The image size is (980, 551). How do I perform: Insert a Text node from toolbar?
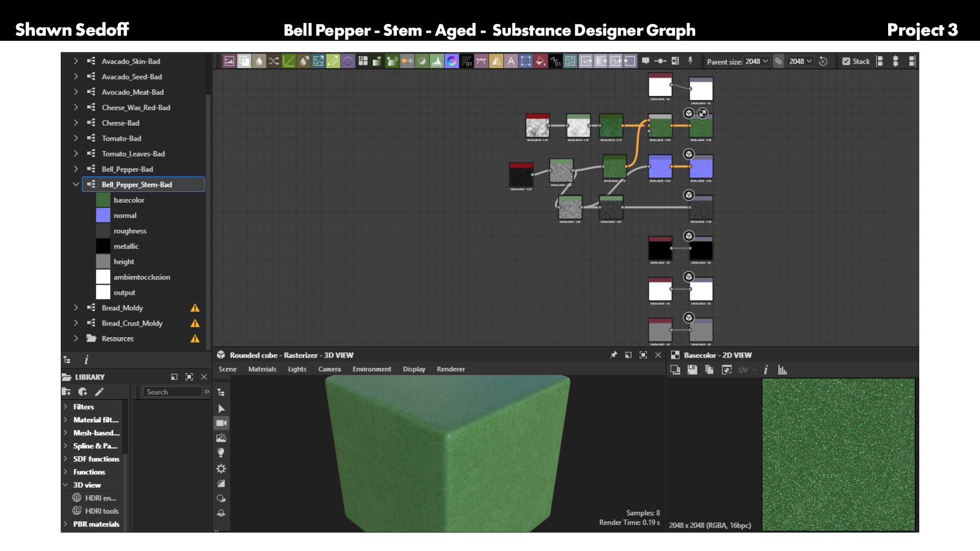[x=511, y=61]
